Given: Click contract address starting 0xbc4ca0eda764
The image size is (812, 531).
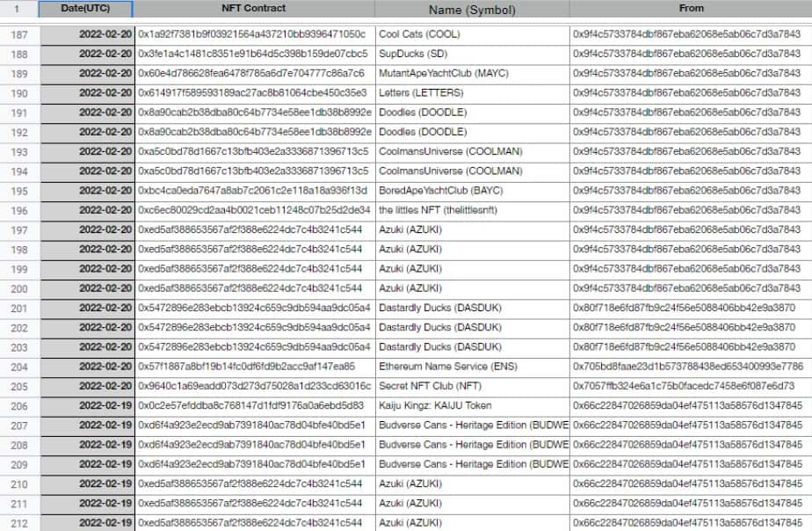Looking at the screenshot, I should 254,191.
